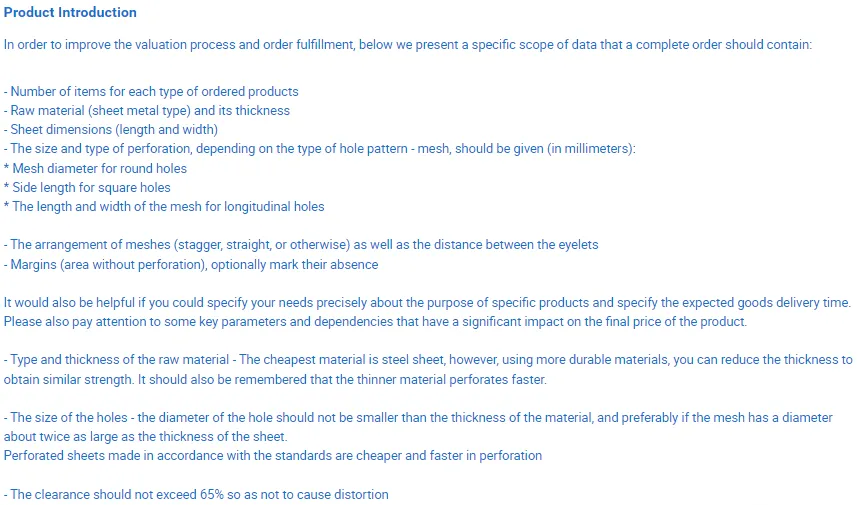859x505 pixels.
Task: Click 'Side length for square holes' text
Action: click(x=91, y=187)
